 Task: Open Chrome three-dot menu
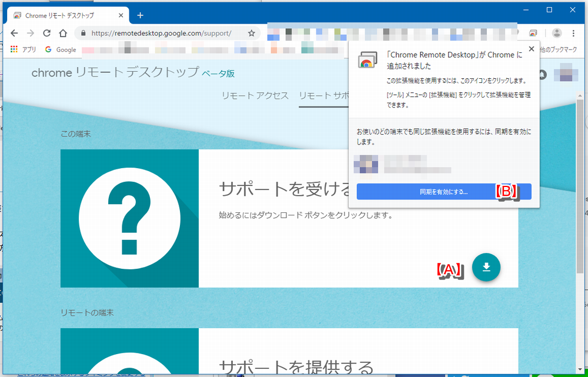[x=573, y=33]
